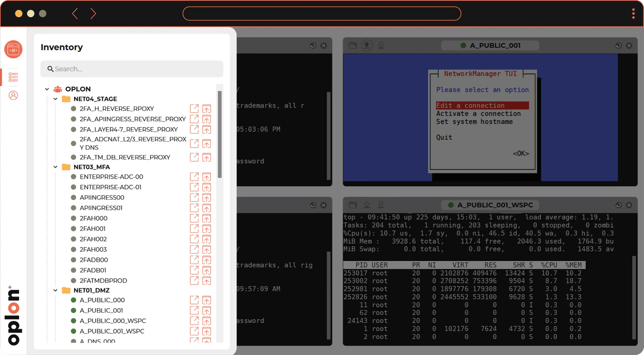Click download icon in A_PUBLIC_001 terminal

[x=381, y=45]
